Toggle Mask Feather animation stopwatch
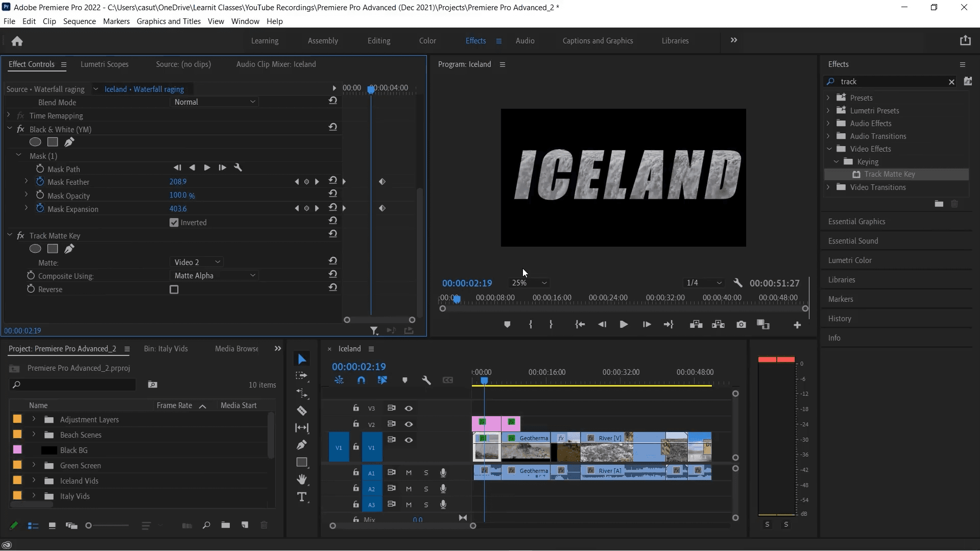Image resolution: width=980 pixels, height=551 pixels. pyautogui.click(x=40, y=181)
